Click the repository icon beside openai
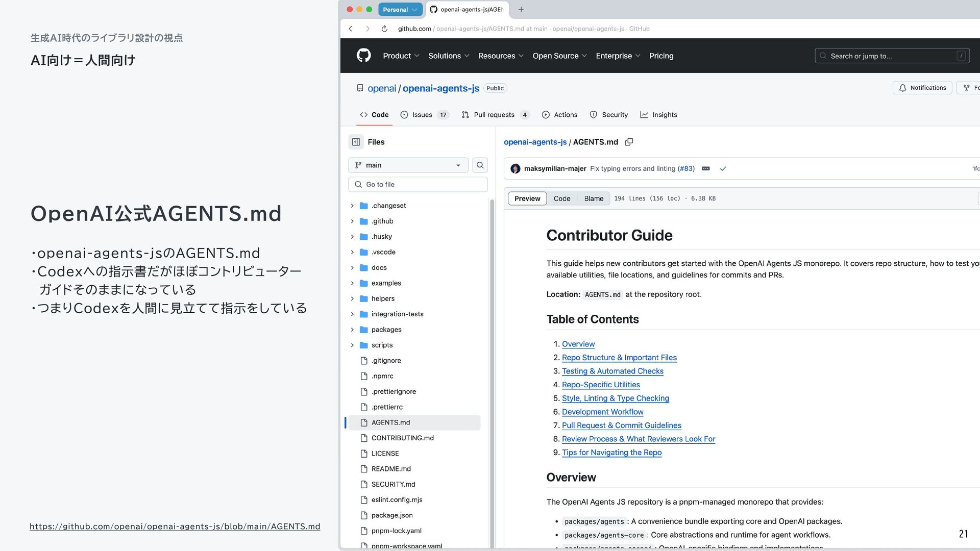The height and width of the screenshot is (551, 980). pyautogui.click(x=360, y=88)
